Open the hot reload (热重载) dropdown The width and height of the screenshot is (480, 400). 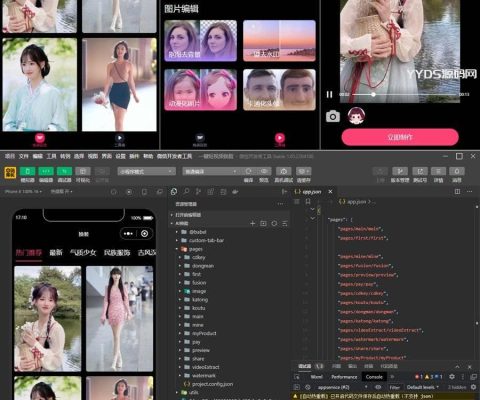[62, 192]
